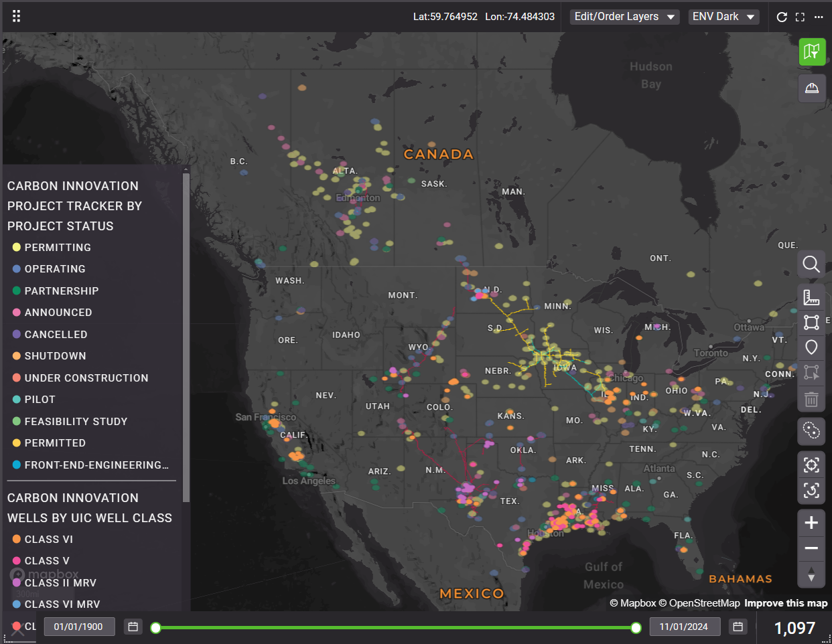Click the right handle of date slider

[x=636, y=627]
